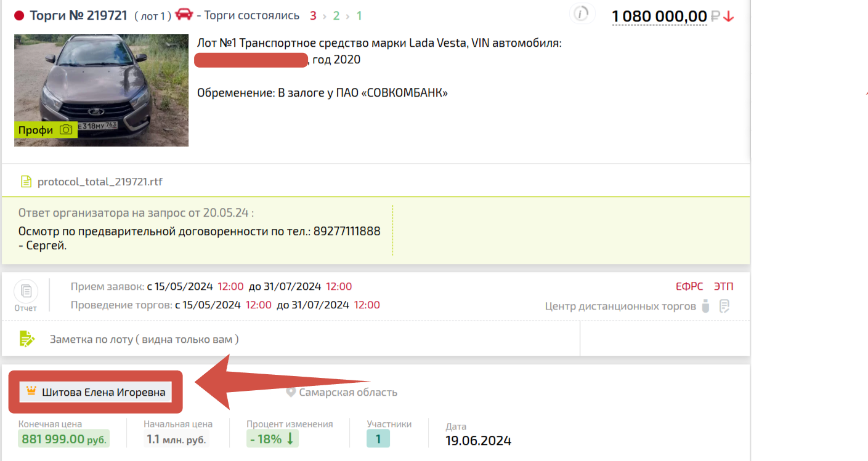Click the crown icon beside Шитова Елена Игоревна
868x461 pixels.
31,391
